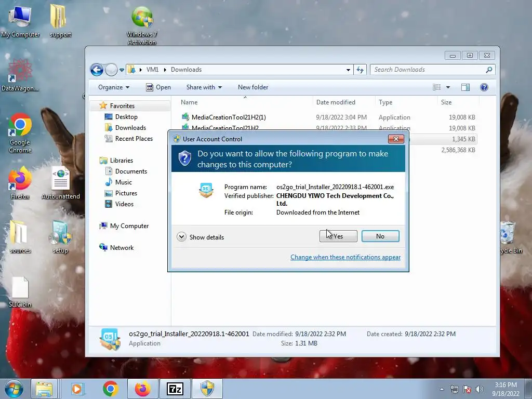Click the volume speaker tray icon
Viewport: 532px width, 399px height.
[480, 389]
